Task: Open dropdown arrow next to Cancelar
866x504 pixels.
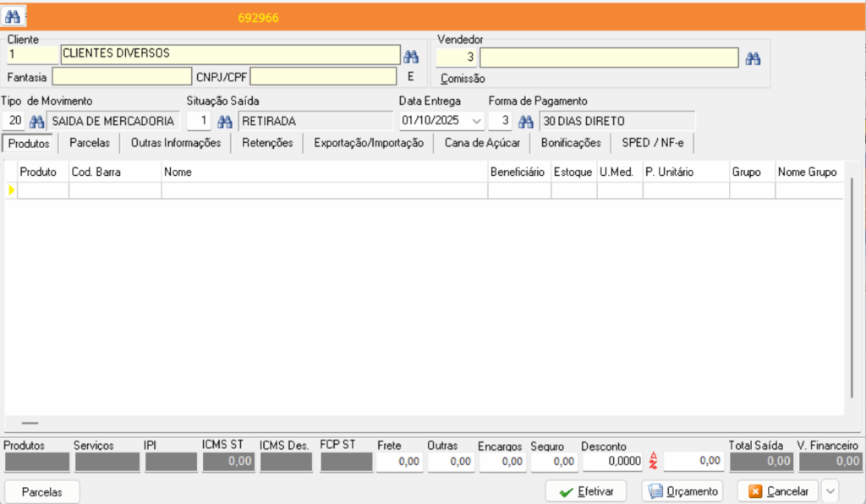Action: pyautogui.click(x=829, y=491)
